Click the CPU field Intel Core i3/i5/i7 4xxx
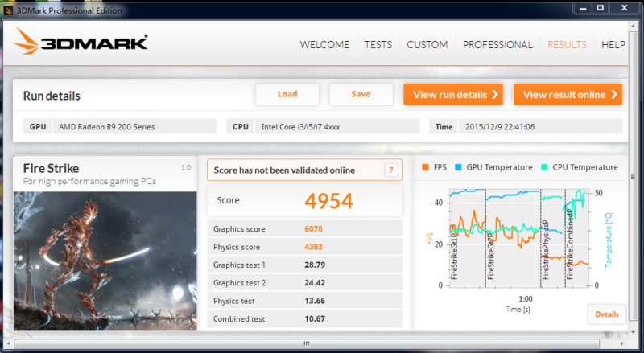 tap(337, 127)
